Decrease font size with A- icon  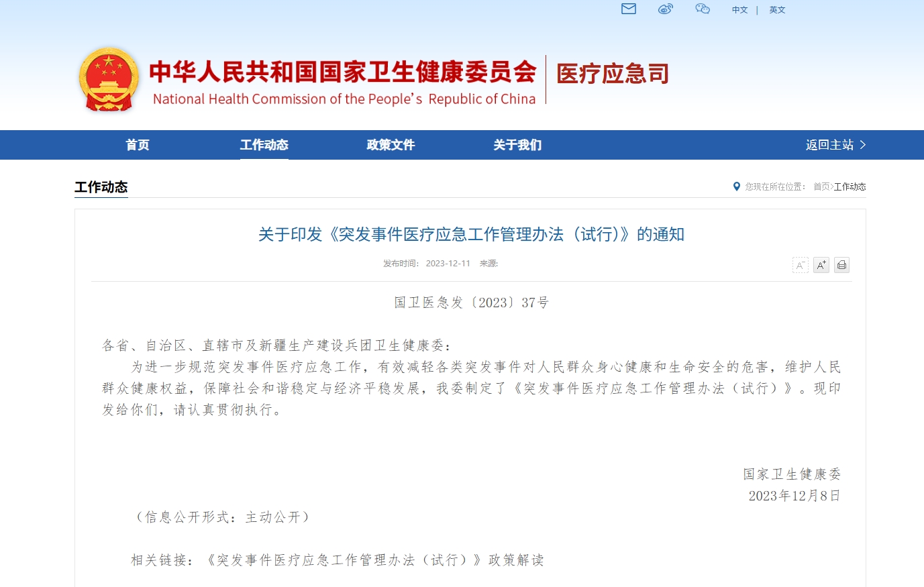[x=801, y=265]
